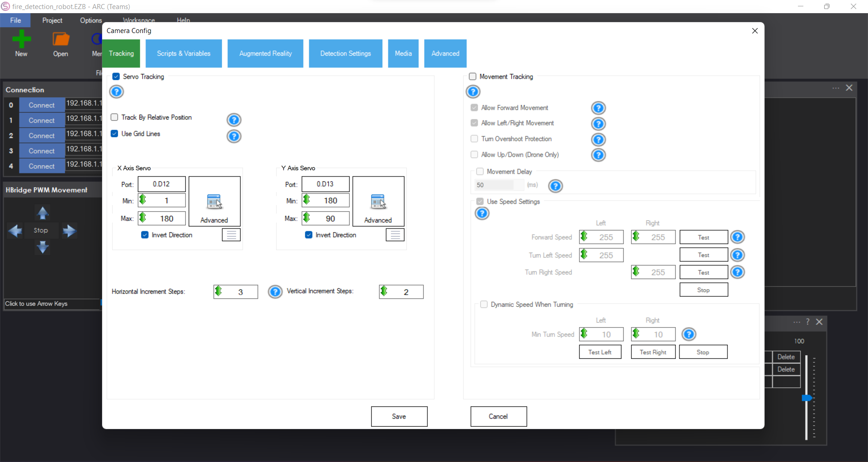
Task: Click the blue vertical slider handle
Action: (807, 398)
